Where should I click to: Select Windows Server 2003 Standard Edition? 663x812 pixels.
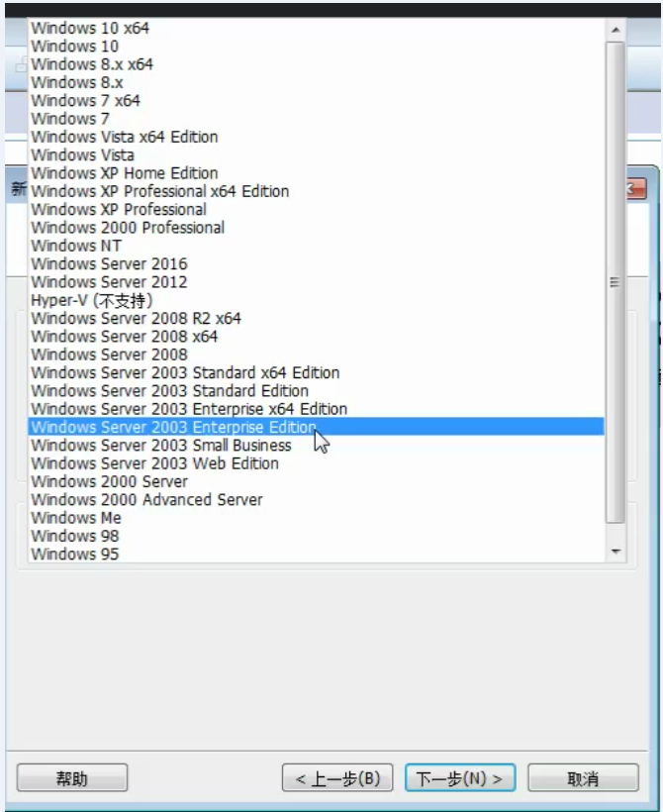[316, 390]
